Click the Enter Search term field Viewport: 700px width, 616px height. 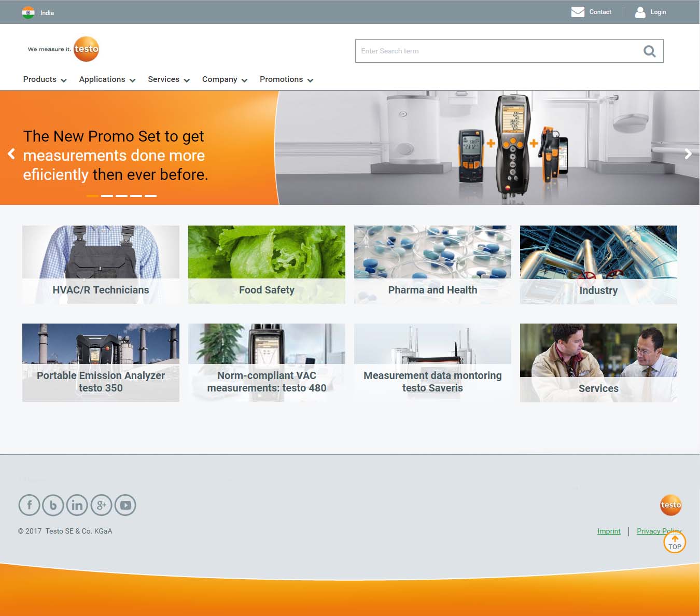click(509, 51)
